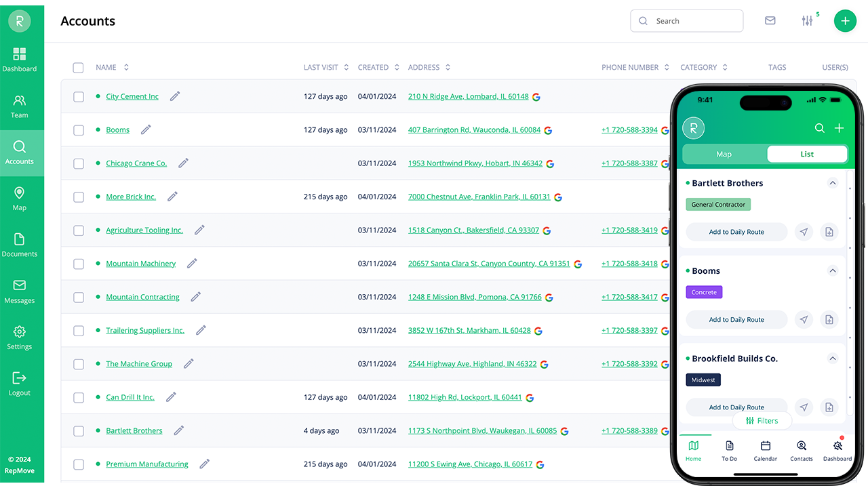Tap navigate arrow on phone Bartlett Brothers card
The width and height of the screenshot is (868, 488).
804,232
